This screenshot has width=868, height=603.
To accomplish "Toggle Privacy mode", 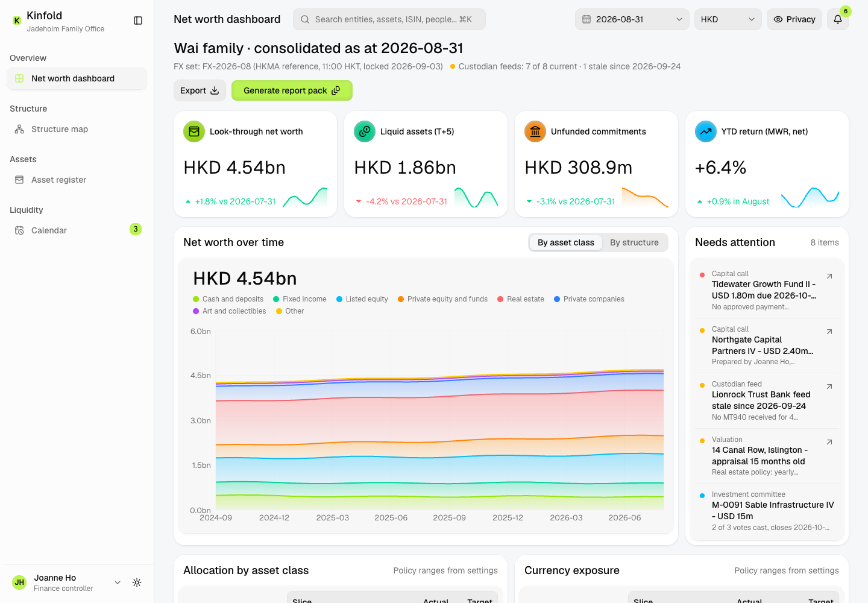I will coord(794,19).
